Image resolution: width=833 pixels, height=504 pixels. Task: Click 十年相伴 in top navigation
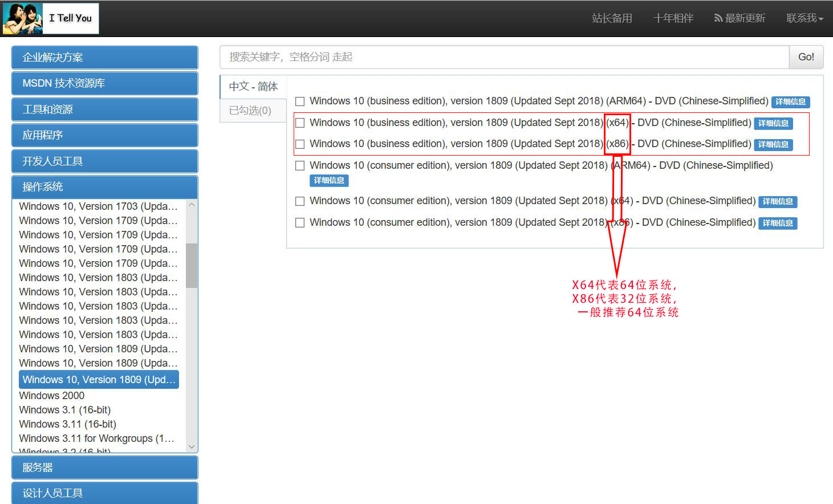[673, 18]
